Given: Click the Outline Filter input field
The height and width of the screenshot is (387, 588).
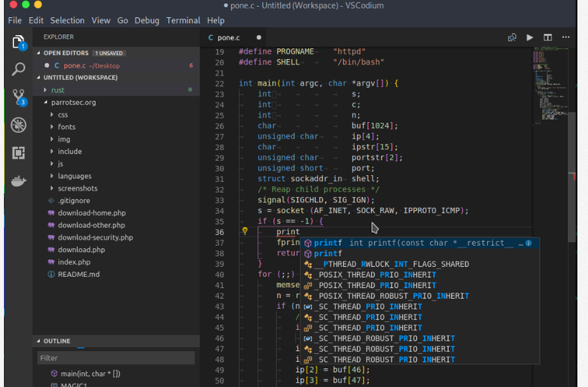Looking at the screenshot, I should 116,358.
